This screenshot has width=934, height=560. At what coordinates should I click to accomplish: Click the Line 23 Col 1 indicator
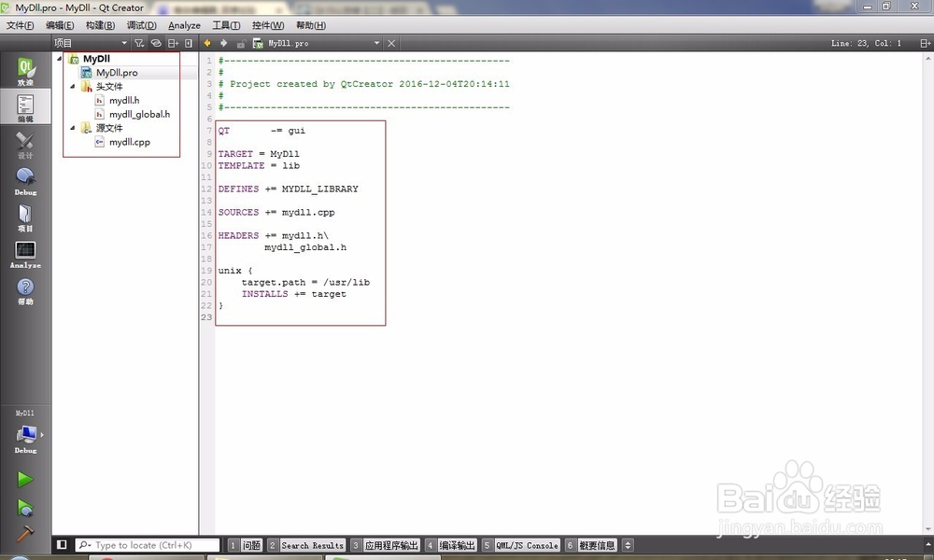pyautogui.click(x=866, y=44)
